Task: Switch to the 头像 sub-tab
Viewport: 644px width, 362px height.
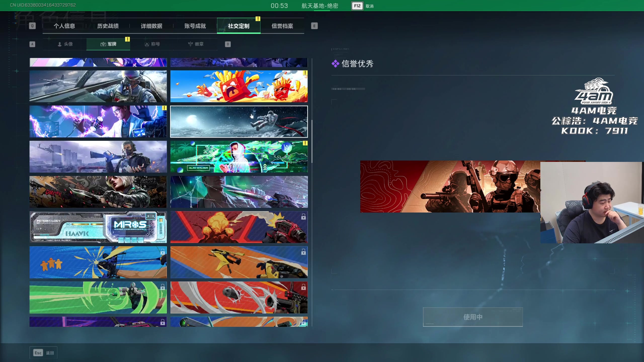Action: click(65, 44)
